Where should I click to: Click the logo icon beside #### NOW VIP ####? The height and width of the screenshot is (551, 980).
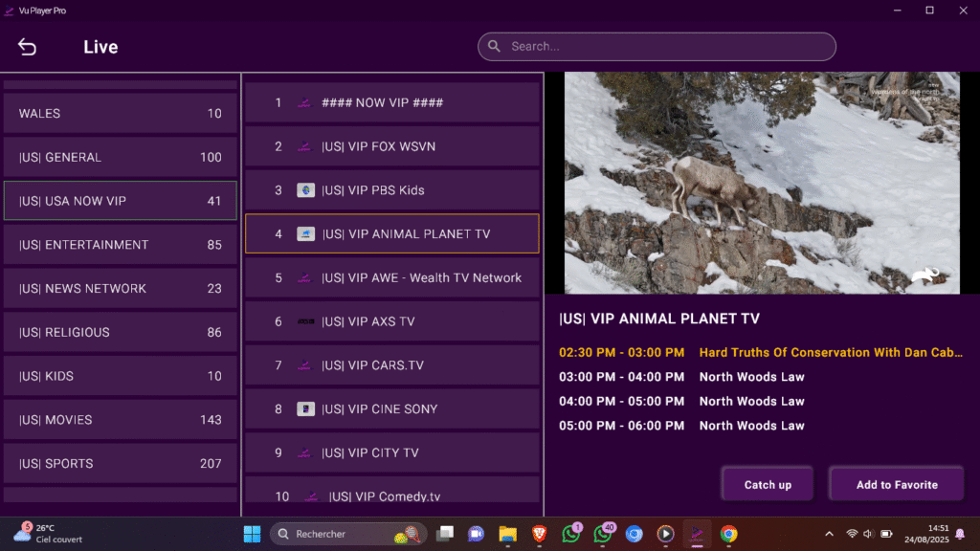304,103
